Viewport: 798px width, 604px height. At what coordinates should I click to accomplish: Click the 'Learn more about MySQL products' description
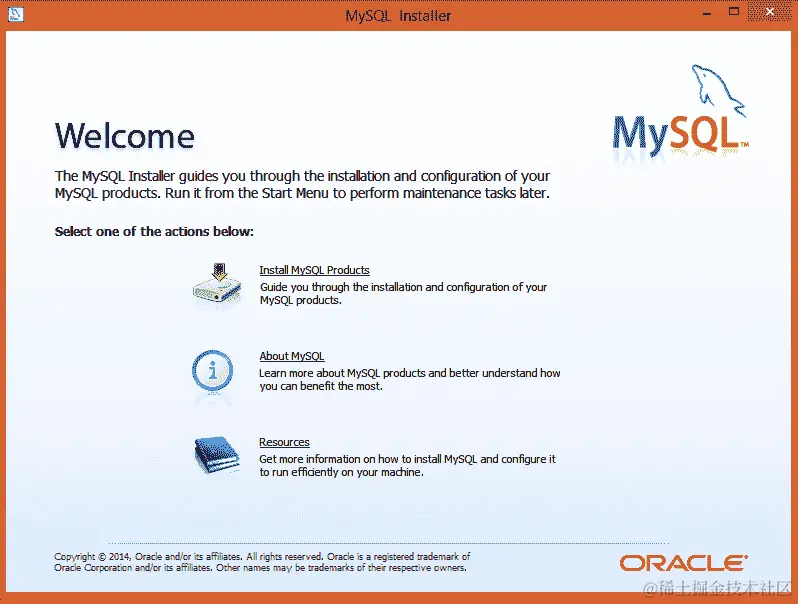point(410,380)
